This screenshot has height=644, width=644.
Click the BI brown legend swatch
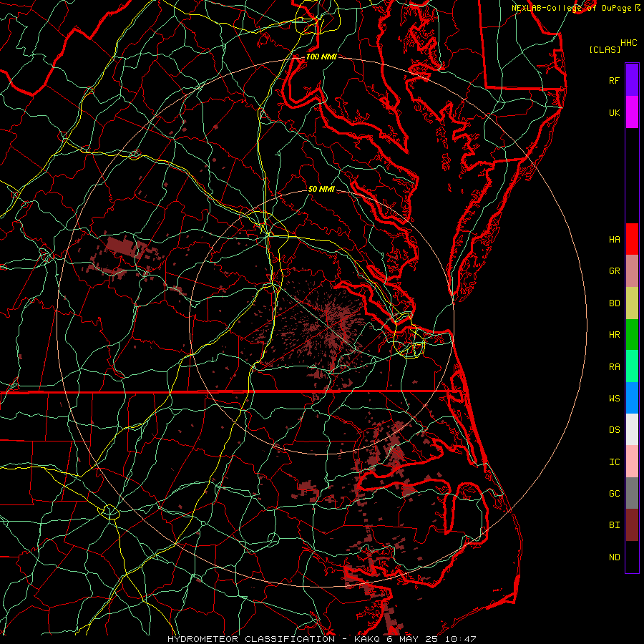click(632, 525)
